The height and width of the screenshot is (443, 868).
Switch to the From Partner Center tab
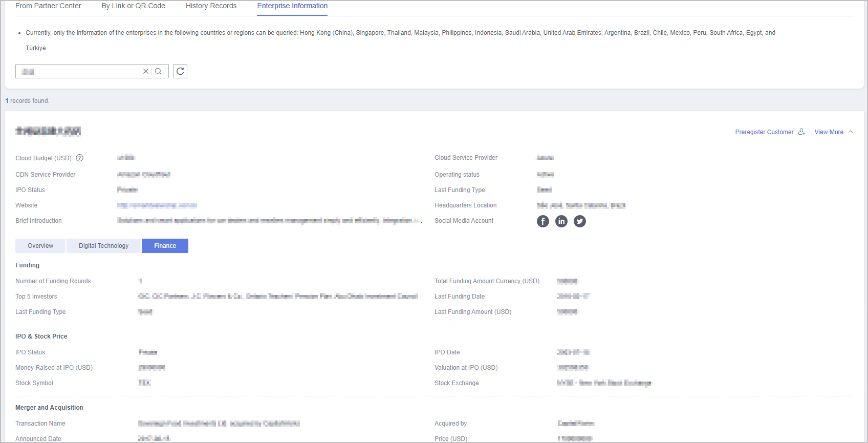click(x=48, y=6)
